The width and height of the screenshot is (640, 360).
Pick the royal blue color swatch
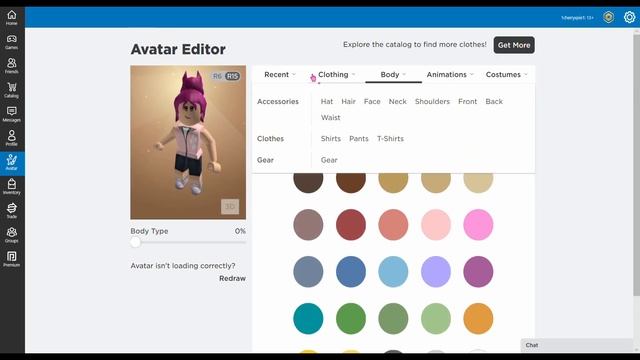351,272
